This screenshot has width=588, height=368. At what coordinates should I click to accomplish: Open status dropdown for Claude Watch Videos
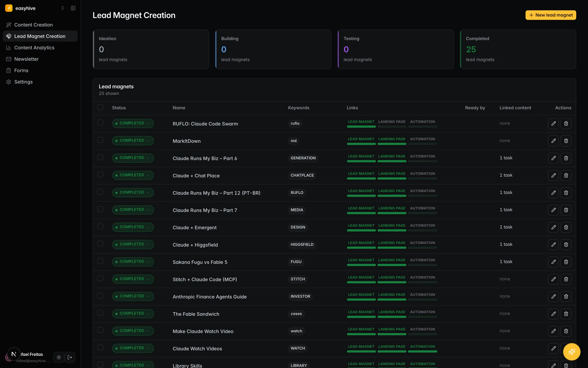point(133,348)
